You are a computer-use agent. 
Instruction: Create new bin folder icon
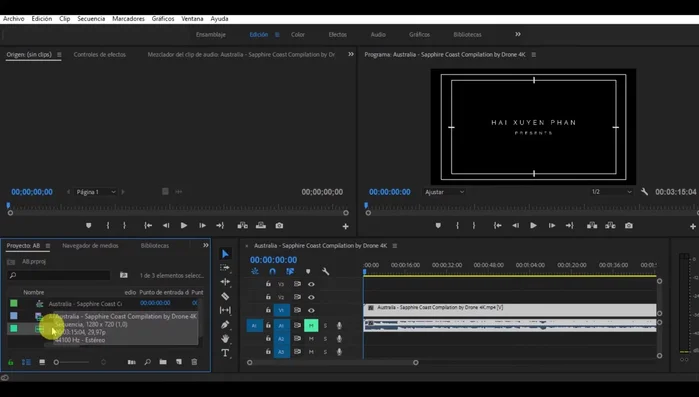pos(163,362)
